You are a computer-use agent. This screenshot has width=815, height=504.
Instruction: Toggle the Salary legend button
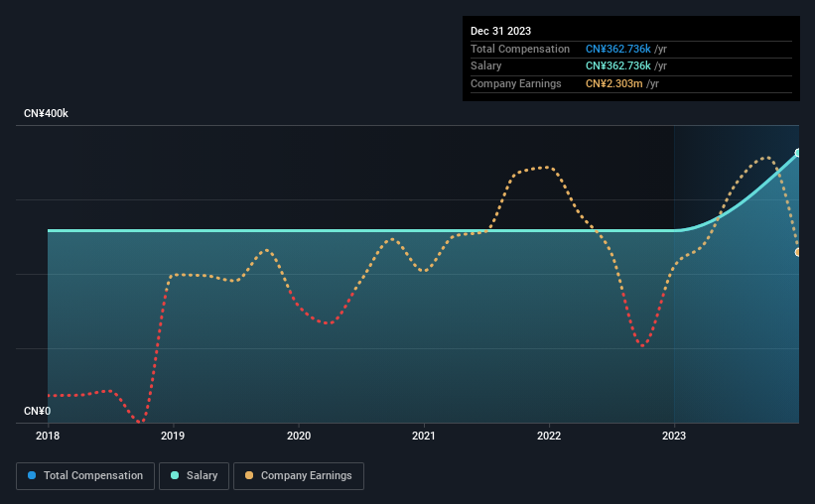pyautogui.click(x=194, y=476)
